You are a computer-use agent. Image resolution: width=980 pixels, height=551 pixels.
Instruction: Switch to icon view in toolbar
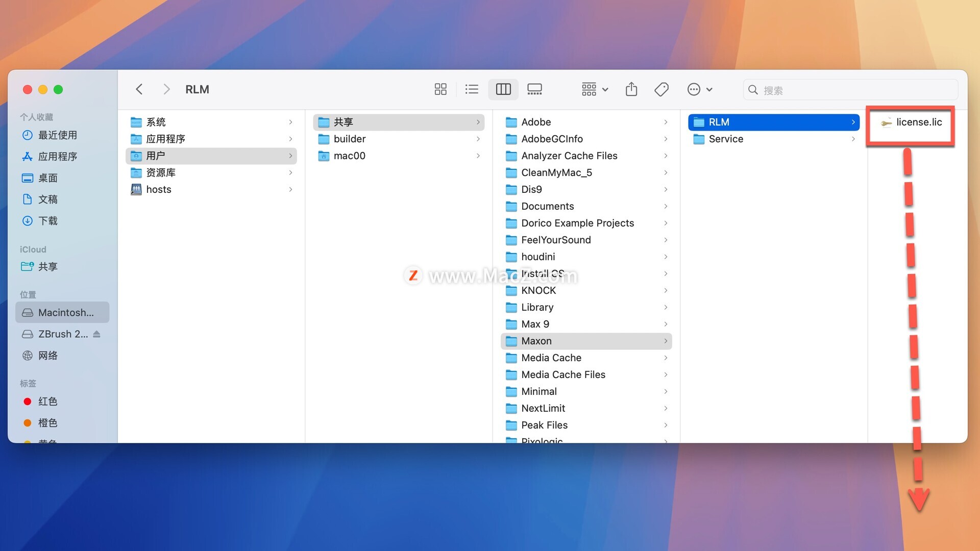[x=440, y=89]
